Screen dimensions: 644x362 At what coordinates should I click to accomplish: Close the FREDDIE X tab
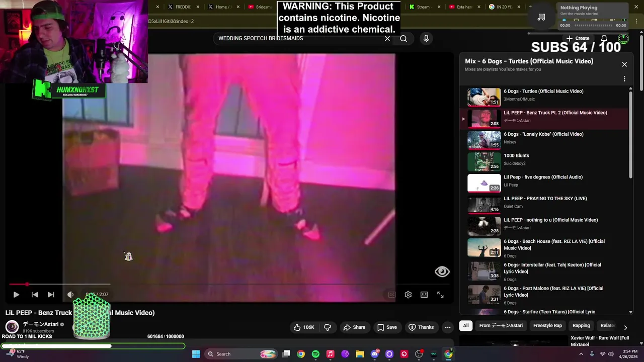point(198,7)
